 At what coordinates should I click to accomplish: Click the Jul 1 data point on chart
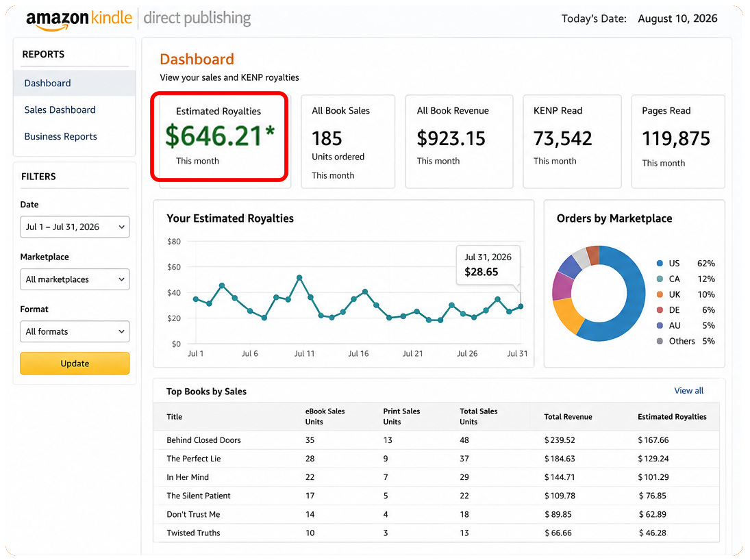(196, 299)
